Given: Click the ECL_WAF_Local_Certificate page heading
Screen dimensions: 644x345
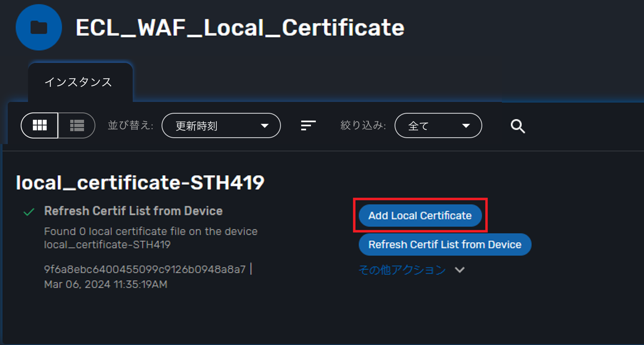Looking at the screenshot, I should [240, 28].
